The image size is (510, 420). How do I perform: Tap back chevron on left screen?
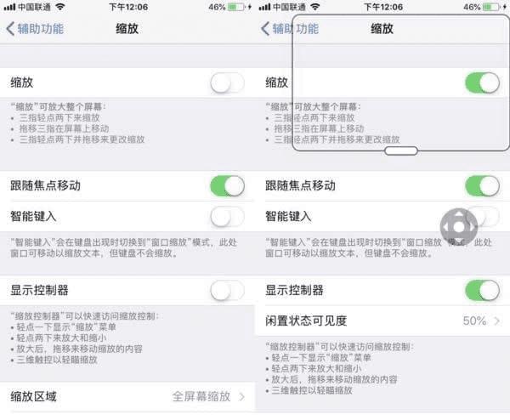pos(10,29)
